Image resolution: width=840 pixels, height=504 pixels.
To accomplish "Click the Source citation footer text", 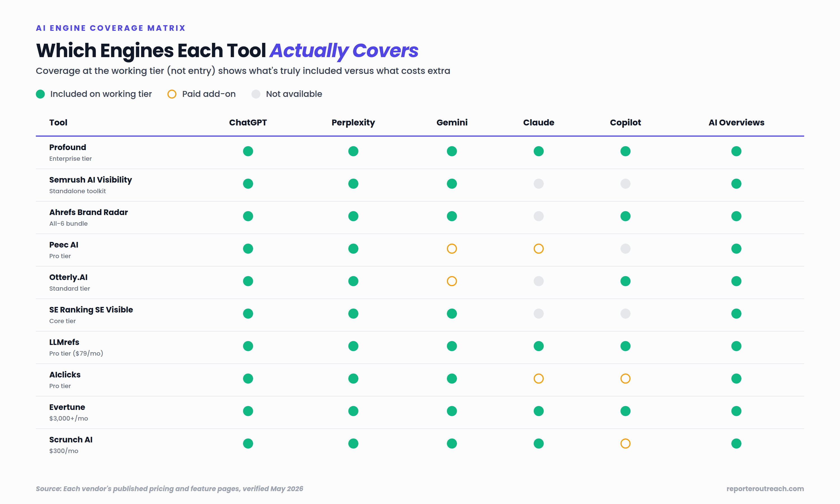I will 169,489.
